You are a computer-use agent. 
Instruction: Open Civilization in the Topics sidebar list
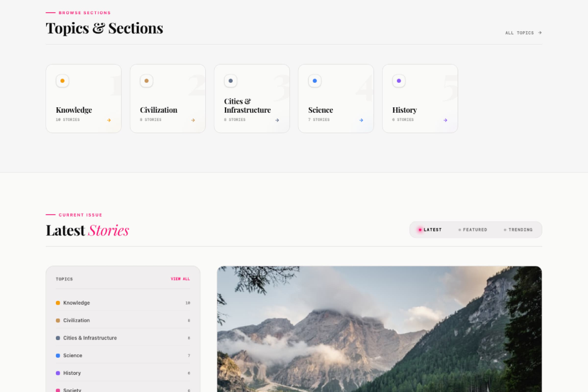123,320
